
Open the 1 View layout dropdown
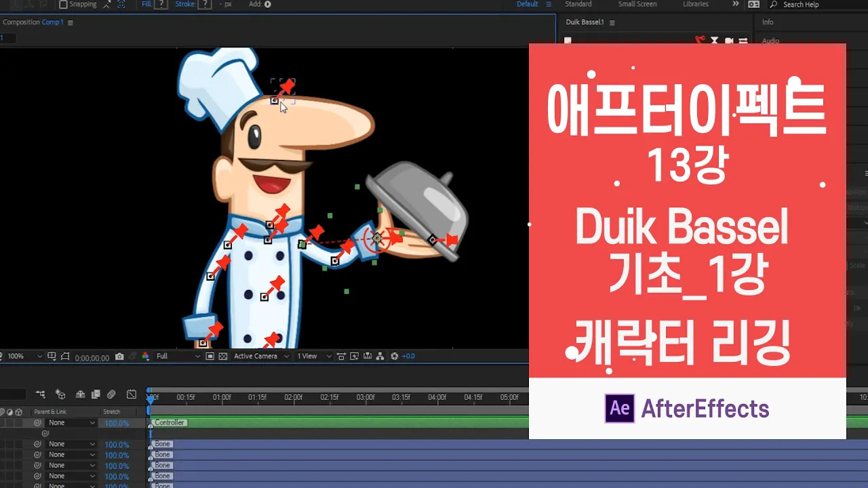[x=314, y=356]
